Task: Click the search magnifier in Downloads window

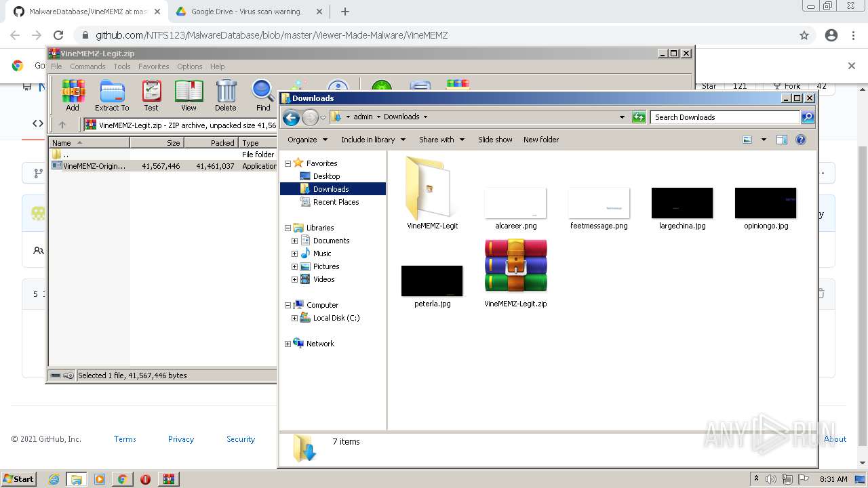Action: [x=807, y=117]
